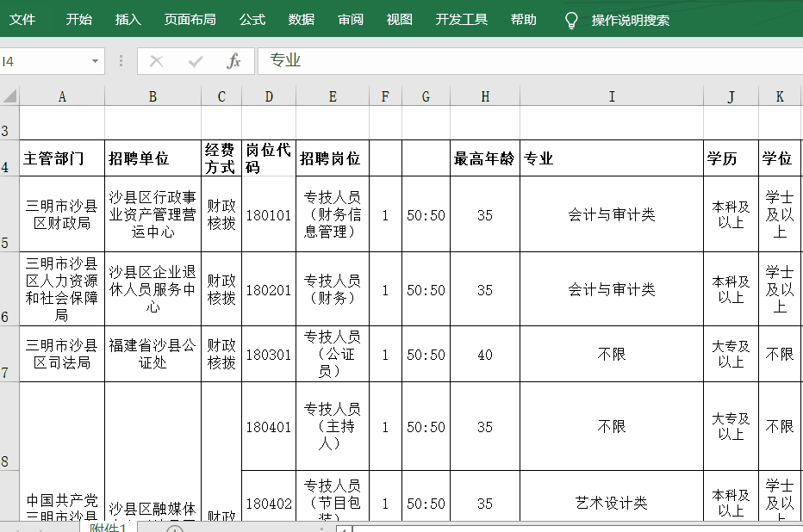Click the 专业 header cell
Screen dimensions: 803x532
[x=612, y=158]
